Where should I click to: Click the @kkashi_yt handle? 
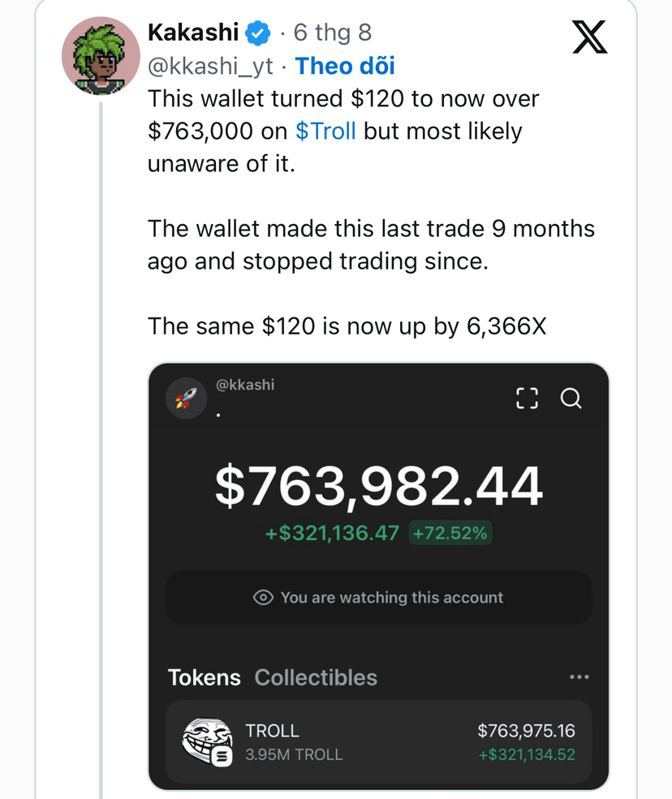coord(210,67)
